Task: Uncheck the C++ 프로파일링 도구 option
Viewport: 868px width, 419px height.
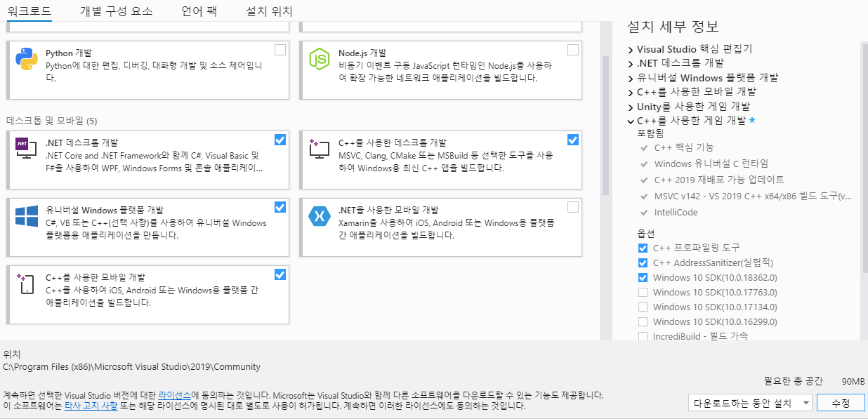Action: tap(643, 248)
